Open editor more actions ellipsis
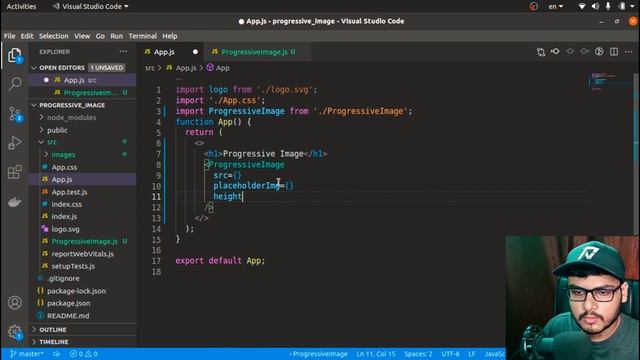This screenshot has width=640, height=360. click(629, 51)
